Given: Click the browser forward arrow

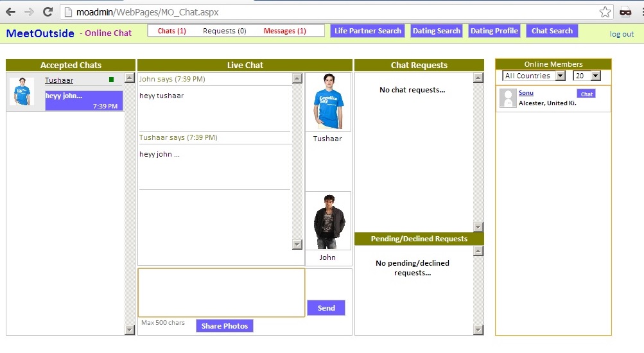Looking at the screenshot, I should point(29,12).
